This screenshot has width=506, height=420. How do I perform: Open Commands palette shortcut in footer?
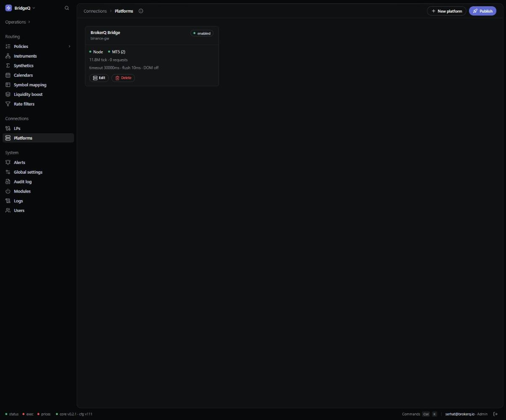pos(419,414)
